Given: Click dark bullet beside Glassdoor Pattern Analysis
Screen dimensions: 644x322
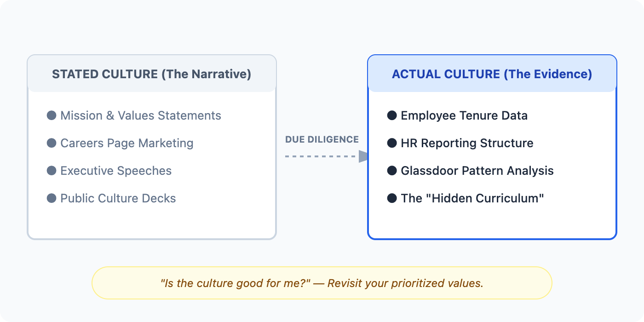Looking at the screenshot, I should (392, 171).
